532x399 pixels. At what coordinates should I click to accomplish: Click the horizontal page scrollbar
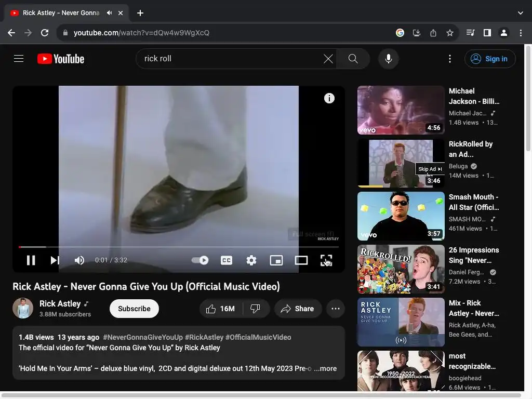[x=262, y=395]
